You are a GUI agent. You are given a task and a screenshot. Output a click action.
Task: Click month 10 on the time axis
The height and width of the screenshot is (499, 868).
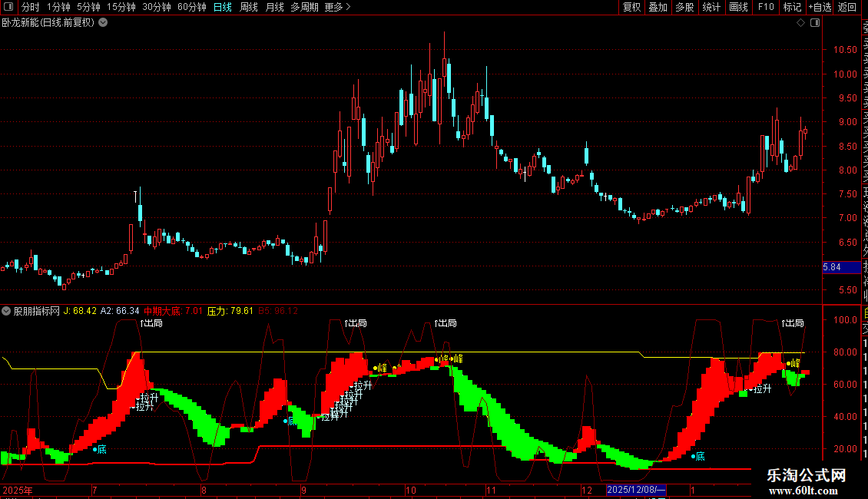point(410,490)
